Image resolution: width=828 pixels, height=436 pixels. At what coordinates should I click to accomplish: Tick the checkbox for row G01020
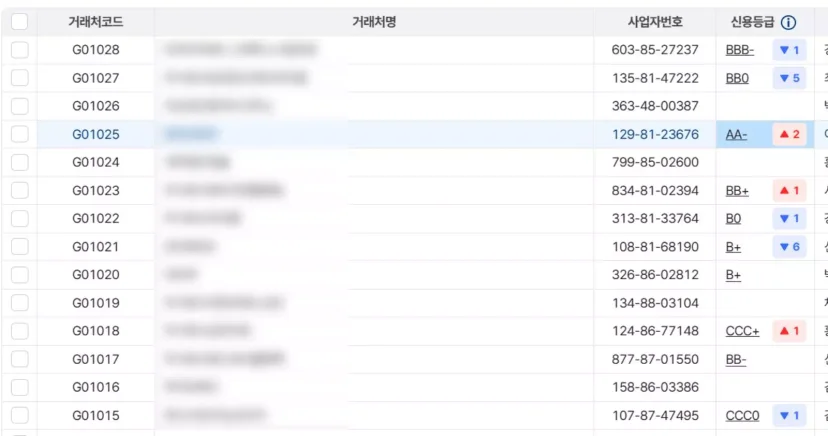point(20,274)
